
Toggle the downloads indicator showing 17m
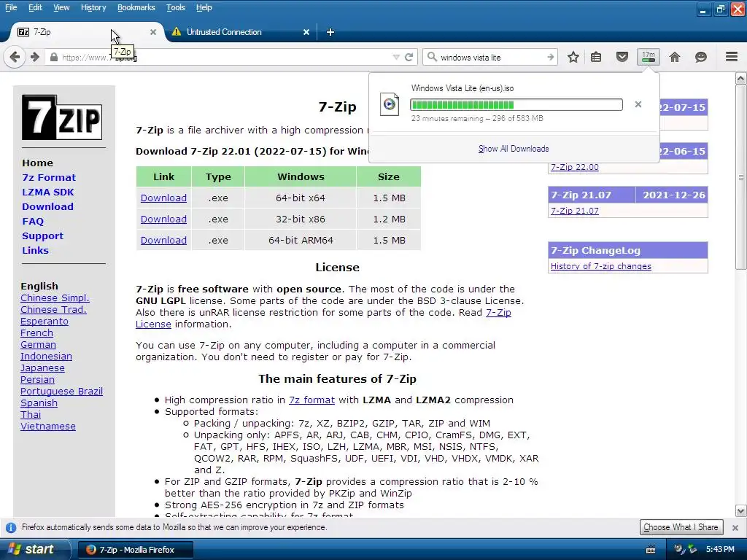(x=649, y=57)
